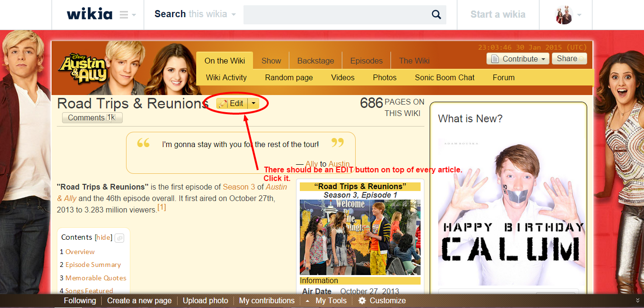Open the Episodes tab
The height and width of the screenshot is (308, 644).
pyautogui.click(x=367, y=61)
